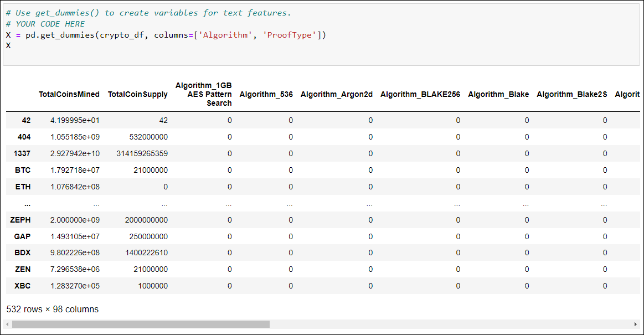The height and width of the screenshot is (335, 644).
Task: Click the Algorithm_1GB AES Pattern Search header
Action: (204, 95)
